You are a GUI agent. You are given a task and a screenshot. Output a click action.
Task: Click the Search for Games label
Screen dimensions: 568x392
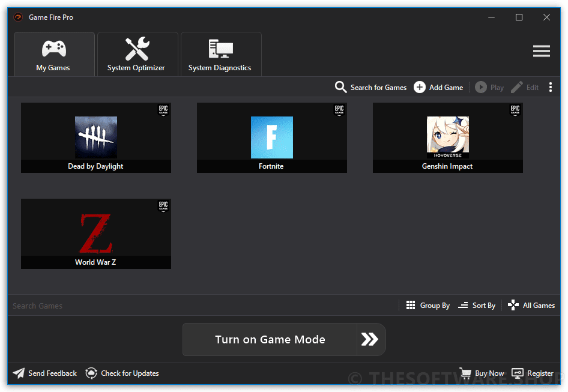coord(378,87)
